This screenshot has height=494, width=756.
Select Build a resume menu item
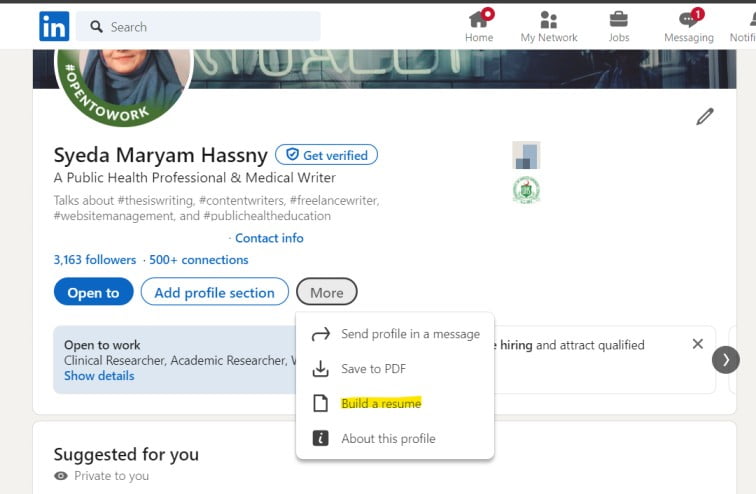coord(381,404)
